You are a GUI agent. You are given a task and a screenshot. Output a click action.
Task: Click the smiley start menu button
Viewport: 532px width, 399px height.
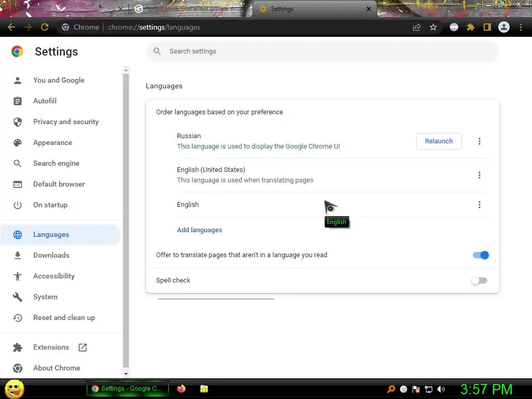[x=14, y=389]
